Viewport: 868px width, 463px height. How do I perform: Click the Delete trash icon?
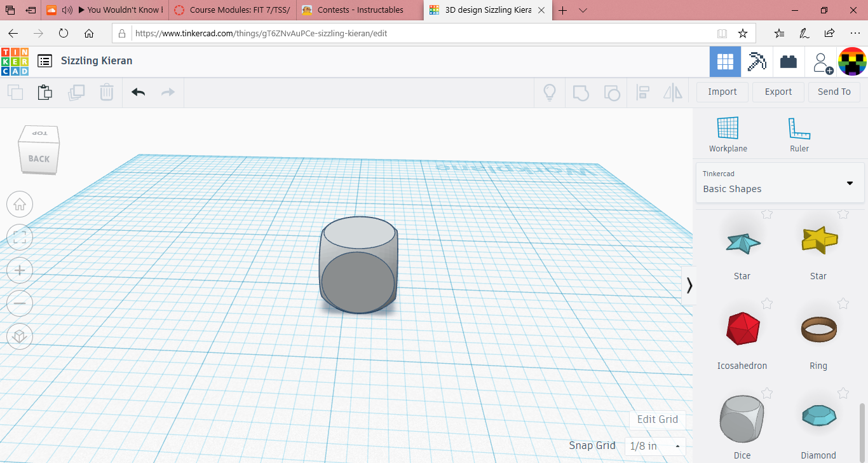tap(107, 92)
